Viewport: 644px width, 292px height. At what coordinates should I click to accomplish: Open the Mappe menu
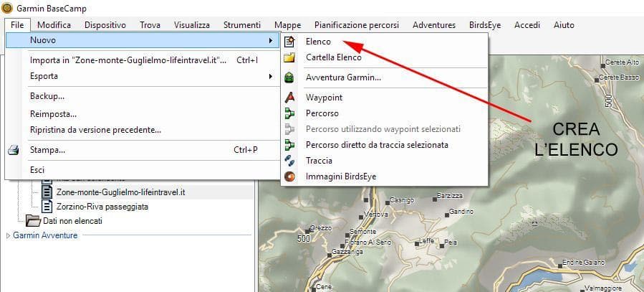coord(287,25)
